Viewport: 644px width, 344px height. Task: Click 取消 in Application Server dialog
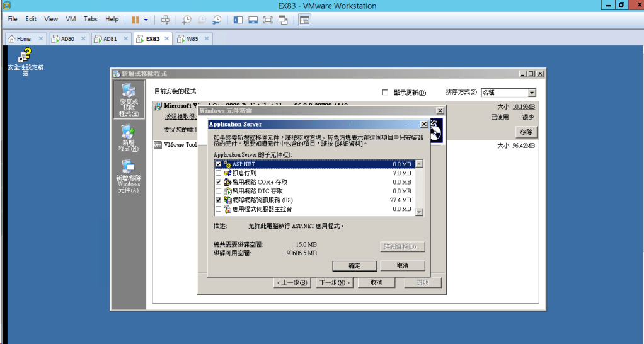point(403,266)
